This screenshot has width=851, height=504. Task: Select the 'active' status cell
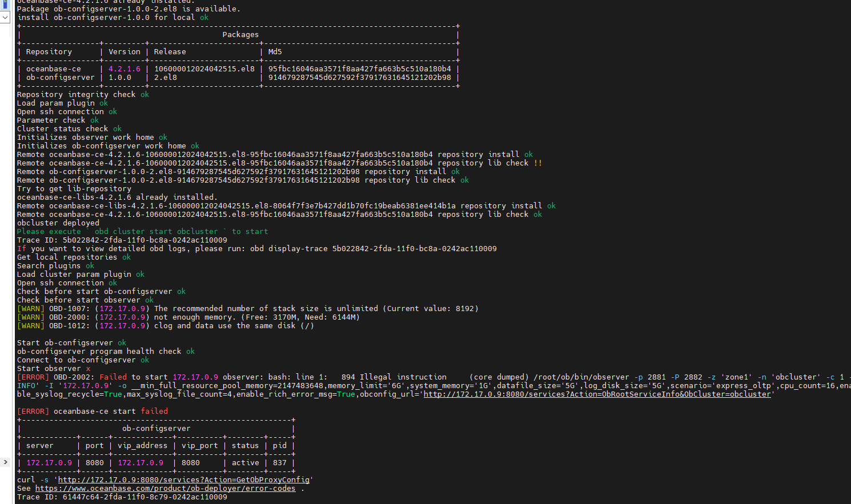tap(246, 463)
